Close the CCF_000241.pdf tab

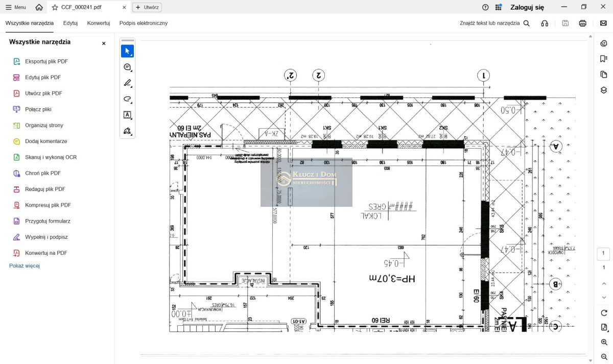click(124, 8)
